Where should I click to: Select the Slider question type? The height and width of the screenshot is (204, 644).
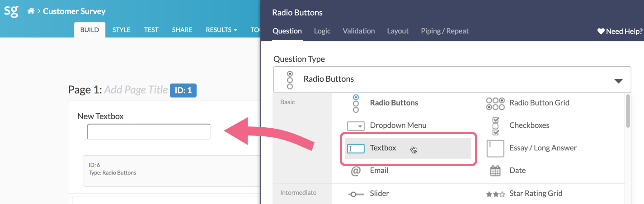click(x=379, y=194)
